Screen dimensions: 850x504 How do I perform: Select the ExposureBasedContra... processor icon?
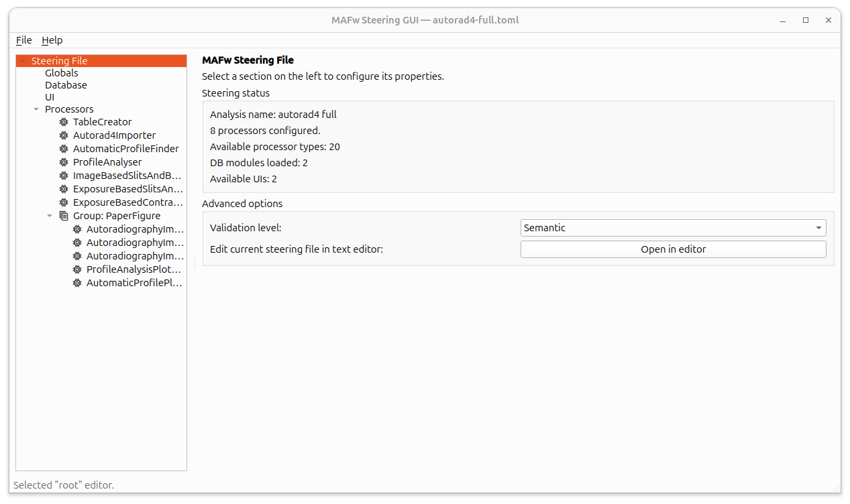coord(63,202)
